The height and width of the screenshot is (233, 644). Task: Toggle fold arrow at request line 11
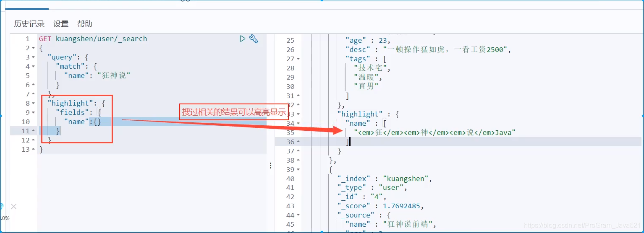[33, 131]
